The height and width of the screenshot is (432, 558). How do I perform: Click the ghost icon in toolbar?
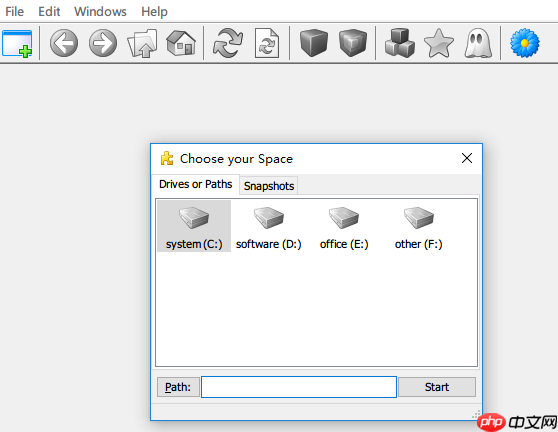click(478, 43)
